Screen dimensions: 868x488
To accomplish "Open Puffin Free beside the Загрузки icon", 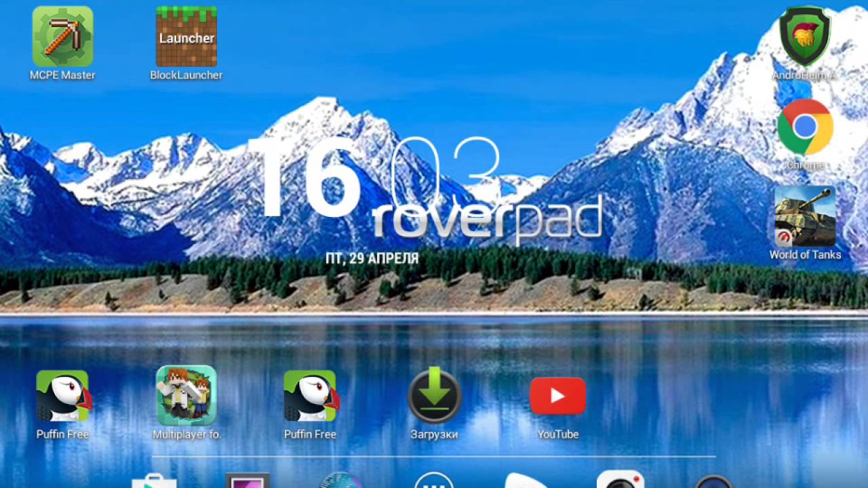I will pos(310,396).
